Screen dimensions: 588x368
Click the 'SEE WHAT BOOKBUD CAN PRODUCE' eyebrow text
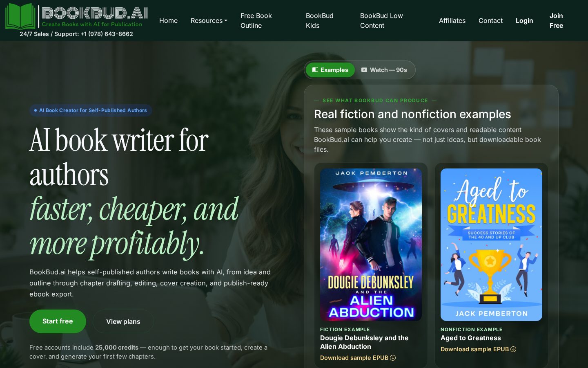375,101
